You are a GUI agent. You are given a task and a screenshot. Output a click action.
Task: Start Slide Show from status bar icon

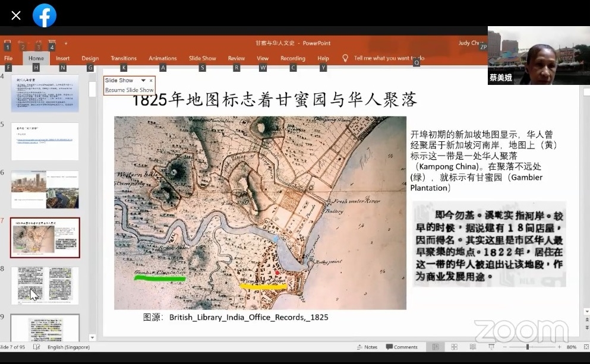[x=491, y=347]
